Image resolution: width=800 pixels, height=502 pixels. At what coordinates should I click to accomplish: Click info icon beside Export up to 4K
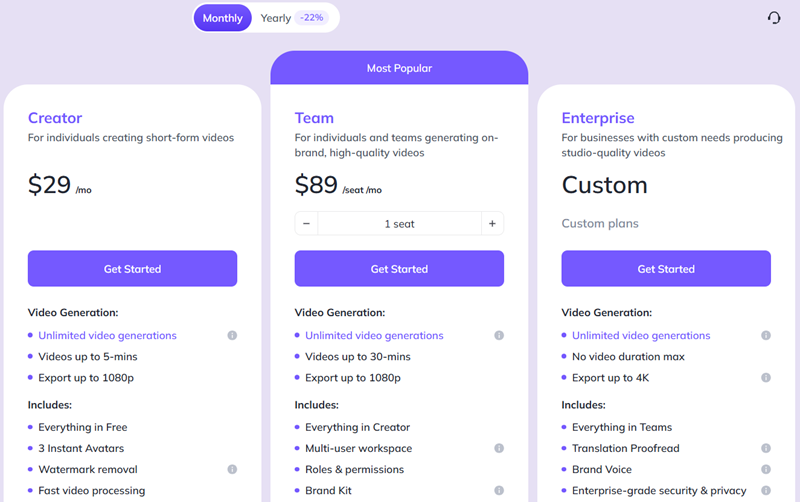pos(766,378)
